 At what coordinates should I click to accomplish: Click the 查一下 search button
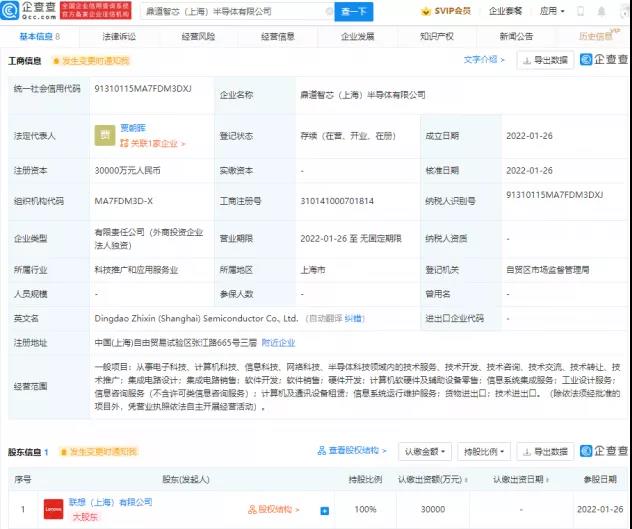(350, 13)
